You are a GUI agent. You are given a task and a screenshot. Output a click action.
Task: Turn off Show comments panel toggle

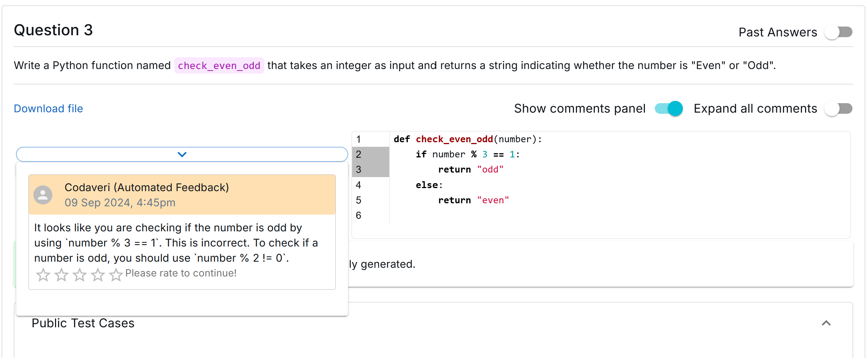[x=669, y=109]
